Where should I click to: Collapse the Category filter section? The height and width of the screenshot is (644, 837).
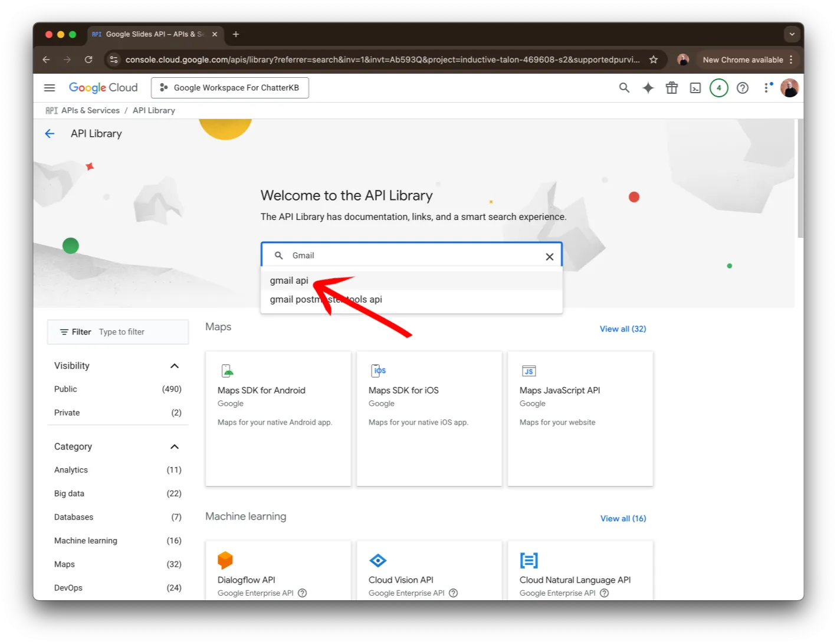click(175, 447)
